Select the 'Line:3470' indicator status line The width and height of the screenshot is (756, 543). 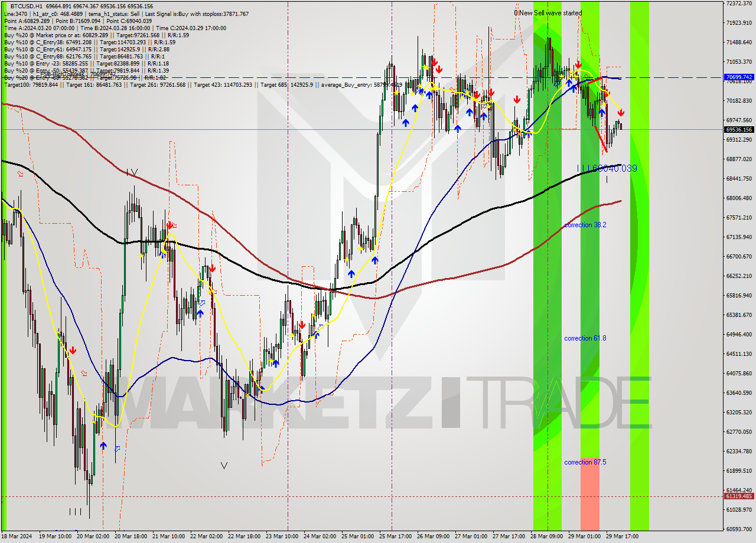[126, 14]
